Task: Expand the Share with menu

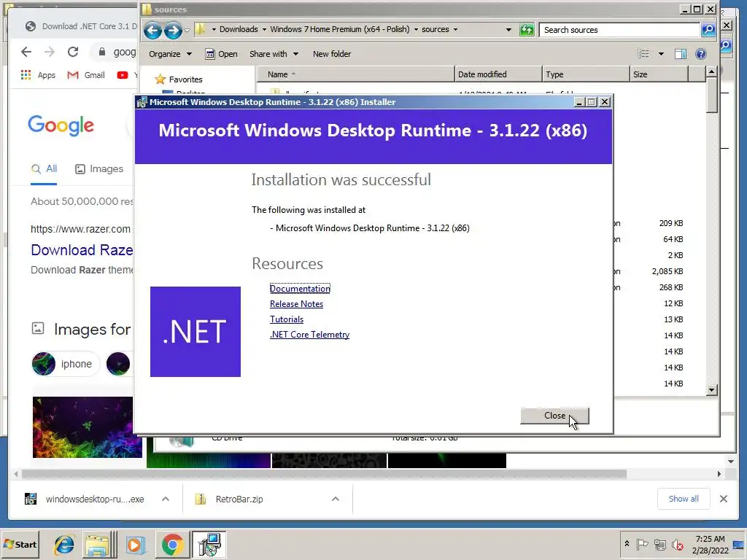Action: tap(274, 54)
